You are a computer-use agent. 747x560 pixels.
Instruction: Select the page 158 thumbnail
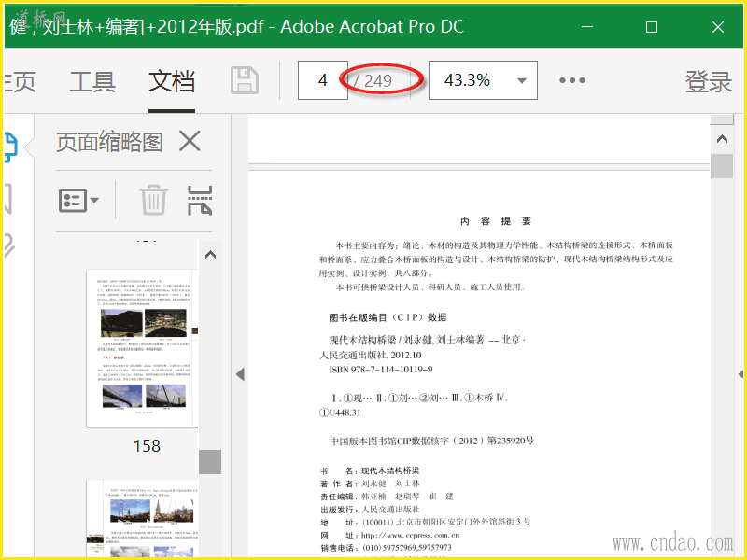(142, 348)
